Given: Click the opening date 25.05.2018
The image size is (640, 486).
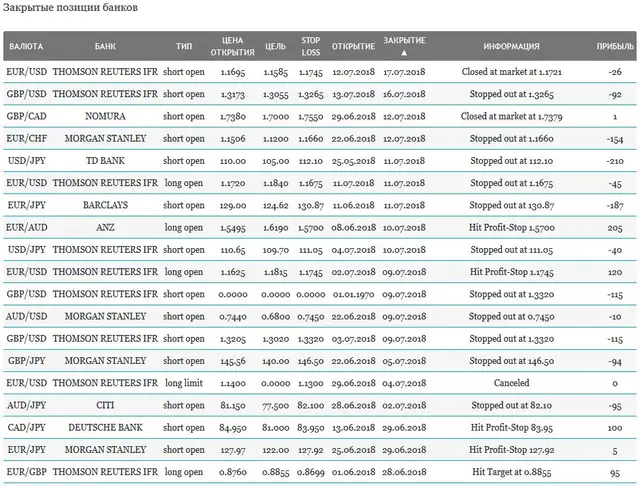Looking at the screenshot, I should click(353, 161).
